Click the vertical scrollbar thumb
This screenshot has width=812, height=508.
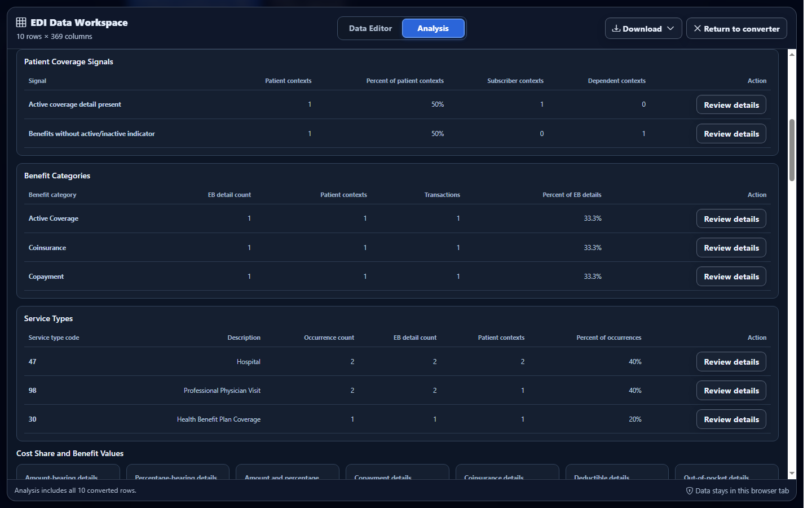pyautogui.click(x=792, y=150)
